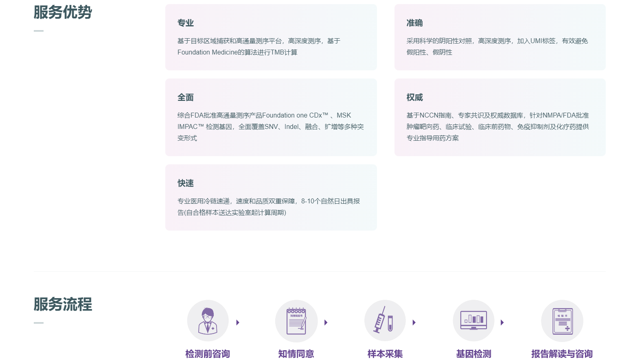Click arrow after the gene testing icon
Viewport: 620px width, 364px height.
tap(502, 323)
